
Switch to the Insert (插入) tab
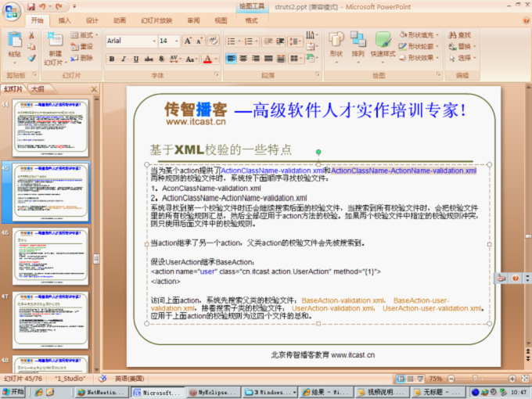pos(64,20)
